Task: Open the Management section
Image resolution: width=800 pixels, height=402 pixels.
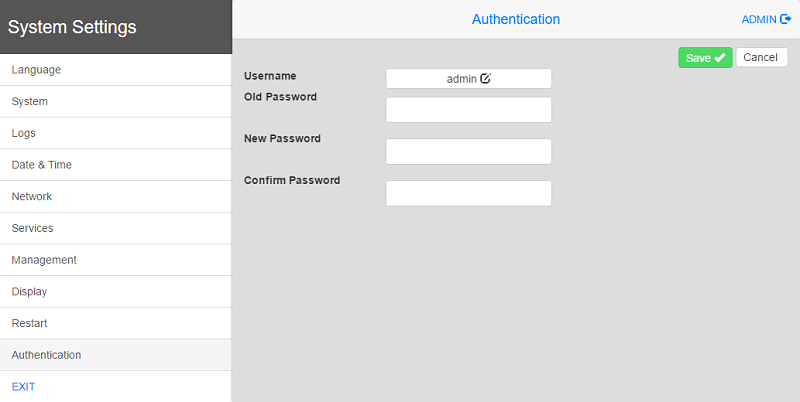Action: pos(116,260)
